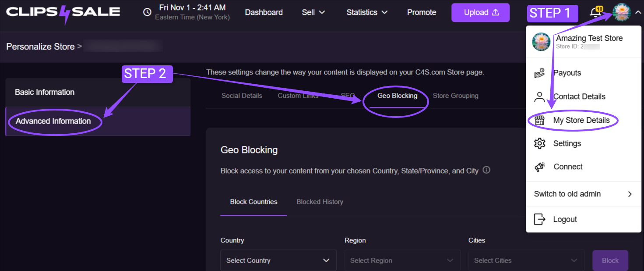Select the Block Countries sub-tab

[x=253, y=202]
